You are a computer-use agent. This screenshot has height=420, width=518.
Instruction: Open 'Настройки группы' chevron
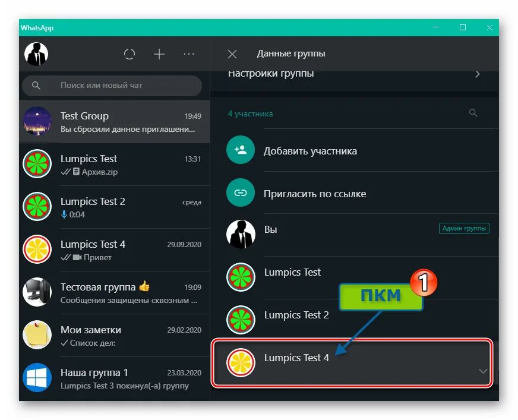click(478, 74)
